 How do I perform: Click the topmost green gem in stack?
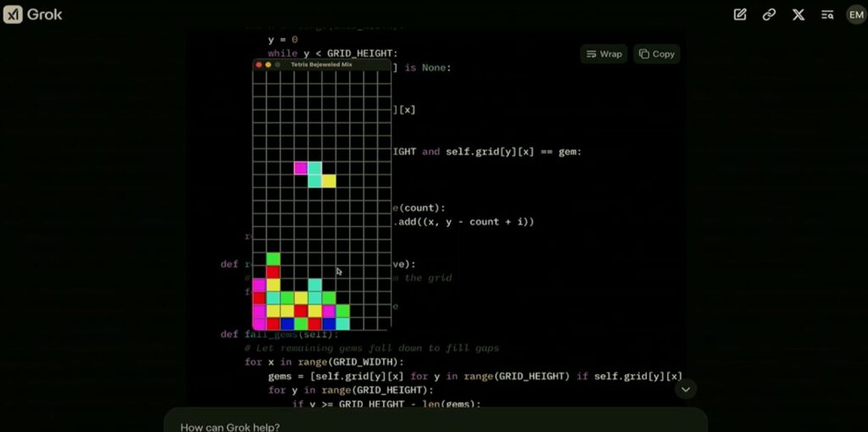[273, 258]
